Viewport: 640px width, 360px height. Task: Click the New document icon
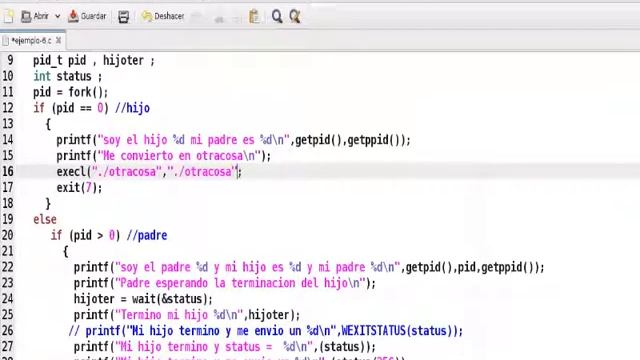pyautogui.click(x=9, y=16)
